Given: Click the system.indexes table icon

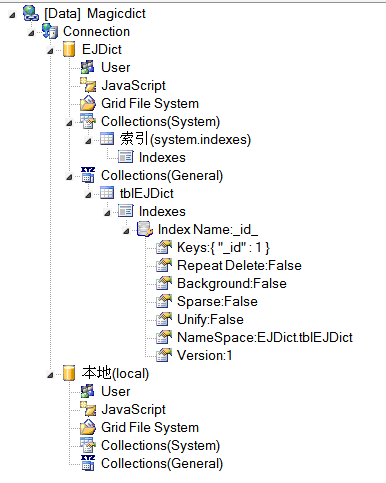Looking at the screenshot, I should pyautogui.click(x=107, y=139).
